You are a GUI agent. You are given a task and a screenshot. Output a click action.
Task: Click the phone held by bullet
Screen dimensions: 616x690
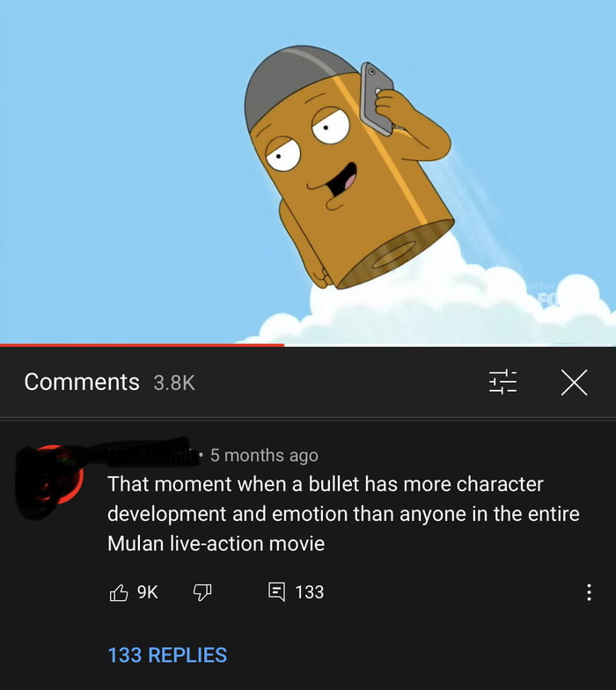(x=377, y=99)
